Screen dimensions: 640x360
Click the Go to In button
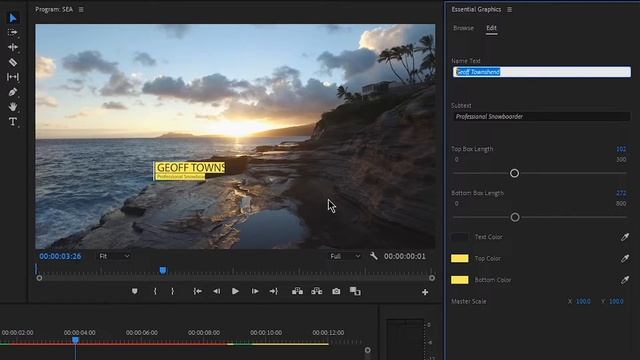coord(198,291)
